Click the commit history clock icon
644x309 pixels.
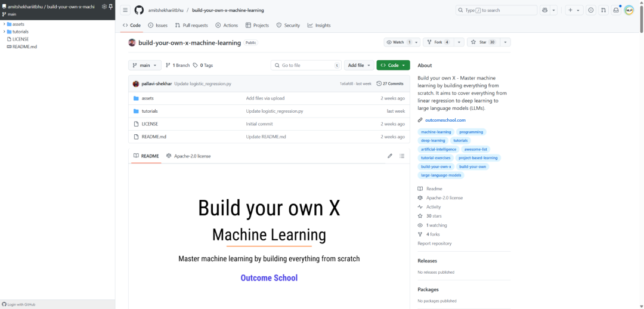(379, 84)
